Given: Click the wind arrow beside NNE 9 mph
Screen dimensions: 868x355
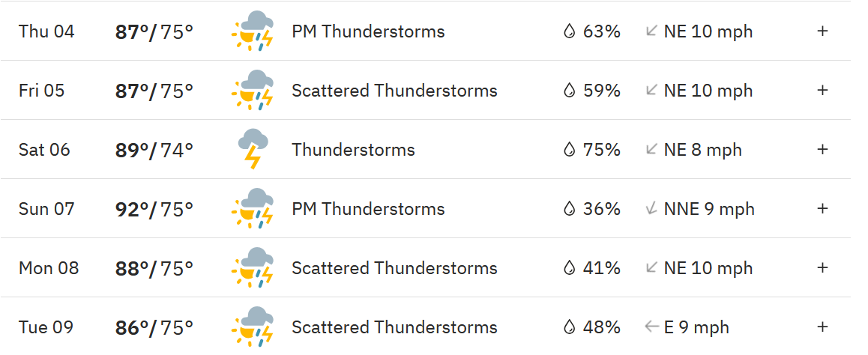Looking at the screenshot, I should (651, 209).
